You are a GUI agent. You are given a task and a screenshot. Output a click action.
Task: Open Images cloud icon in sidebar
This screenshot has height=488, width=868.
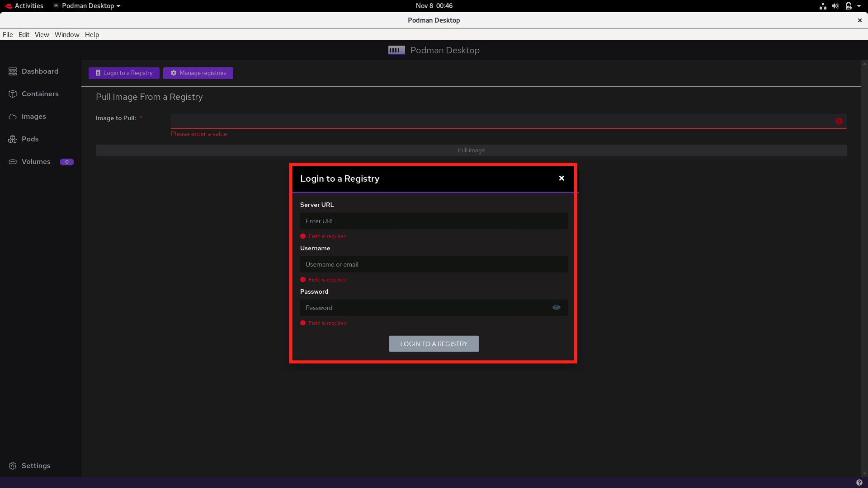13,117
